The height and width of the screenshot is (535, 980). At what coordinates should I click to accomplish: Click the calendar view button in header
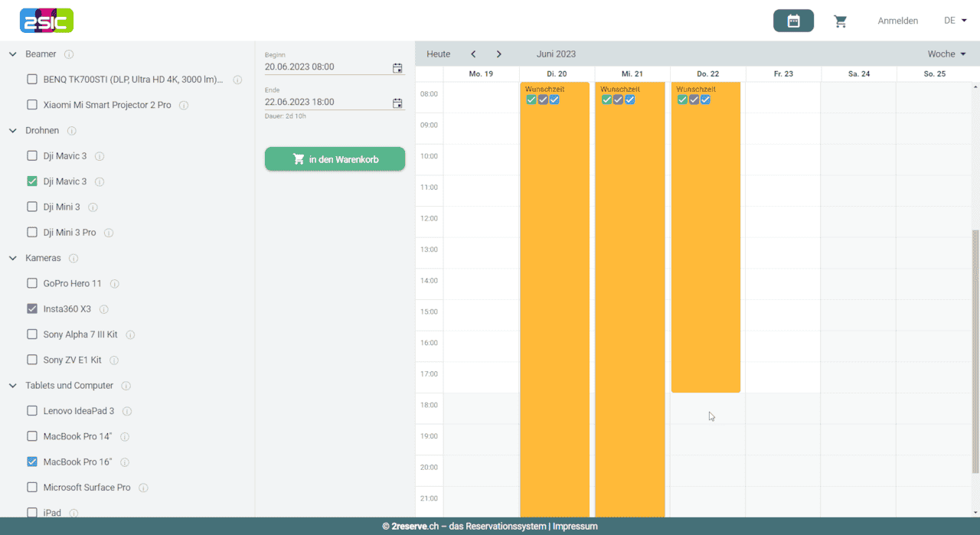(x=793, y=21)
